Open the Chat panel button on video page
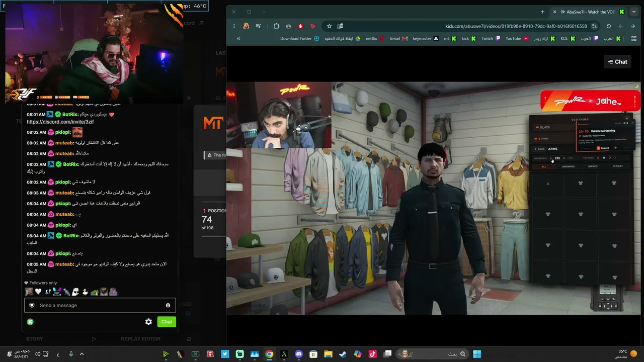This screenshot has height=362, width=644. tap(617, 62)
